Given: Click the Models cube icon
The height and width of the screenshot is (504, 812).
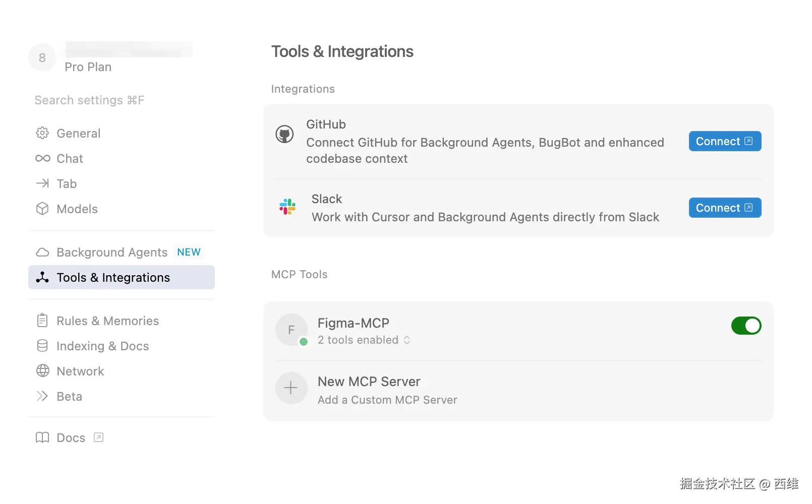Looking at the screenshot, I should [x=42, y=209].
